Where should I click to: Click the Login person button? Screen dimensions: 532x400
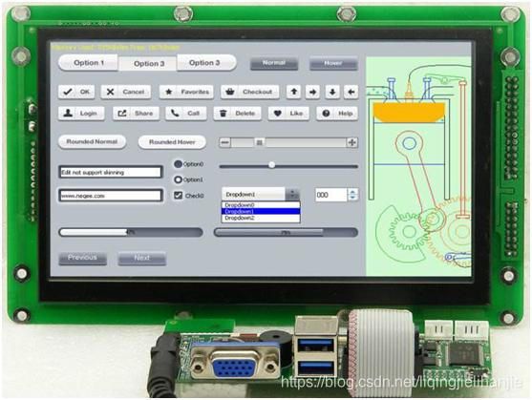click(81, 114)
